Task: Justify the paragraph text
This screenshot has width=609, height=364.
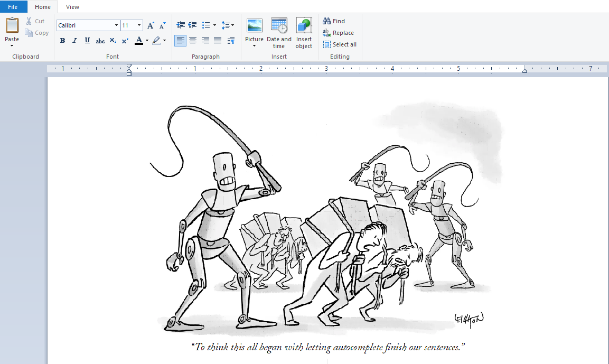Action: click(218, 40)
